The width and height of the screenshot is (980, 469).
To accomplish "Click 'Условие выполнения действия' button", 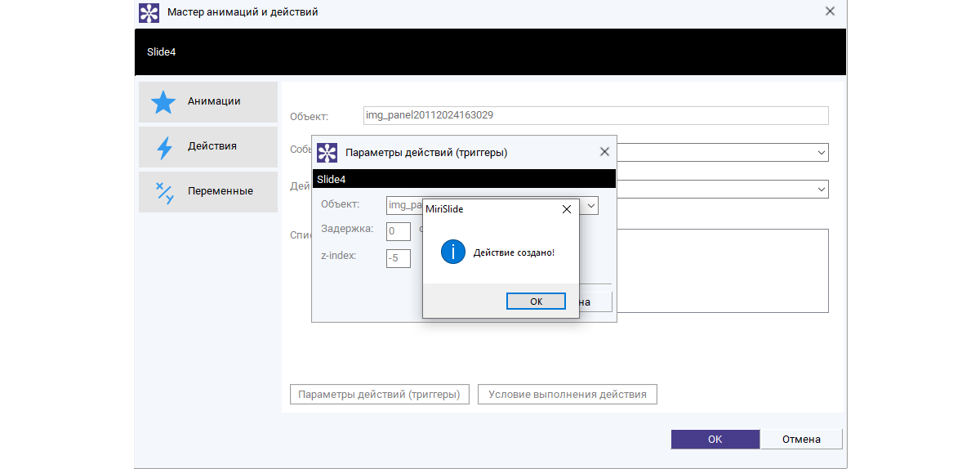I will tap(568, 395).
